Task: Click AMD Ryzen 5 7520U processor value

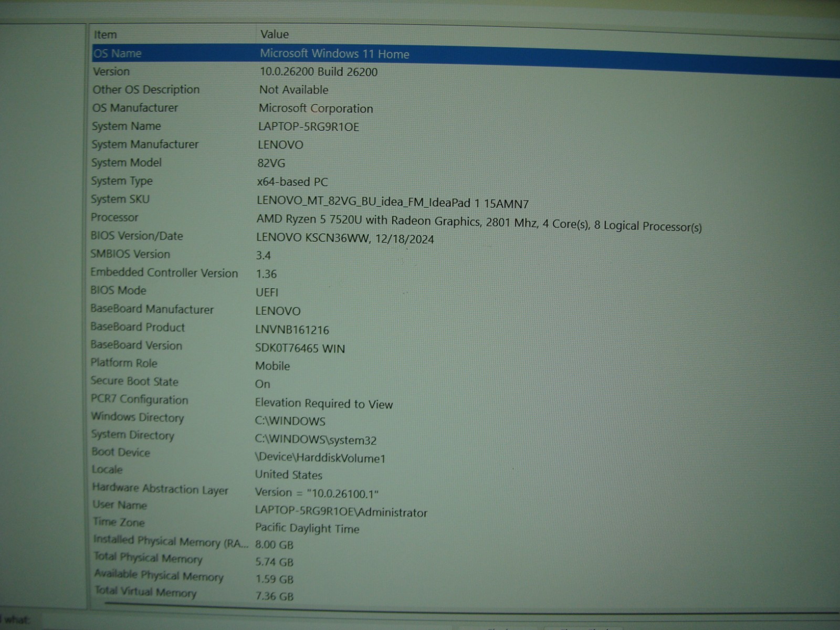Action: (x=479, y=223)
